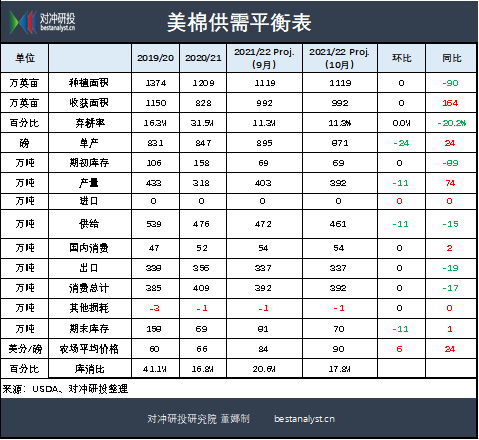Click the 农场平均价格 row label
This screenshot has width=479, height=440.
click(x=89, y=349)
